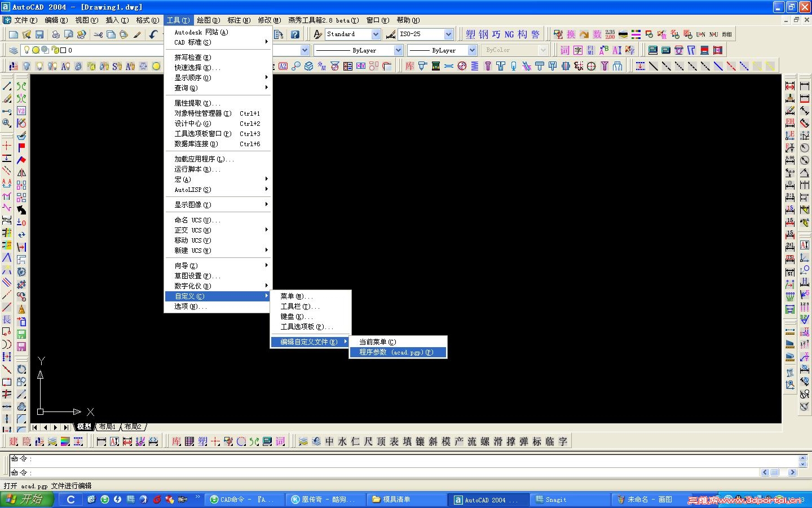
Task: Switch to the 布局2 tab
Action: pyautogui.click(x=133, y=427)
